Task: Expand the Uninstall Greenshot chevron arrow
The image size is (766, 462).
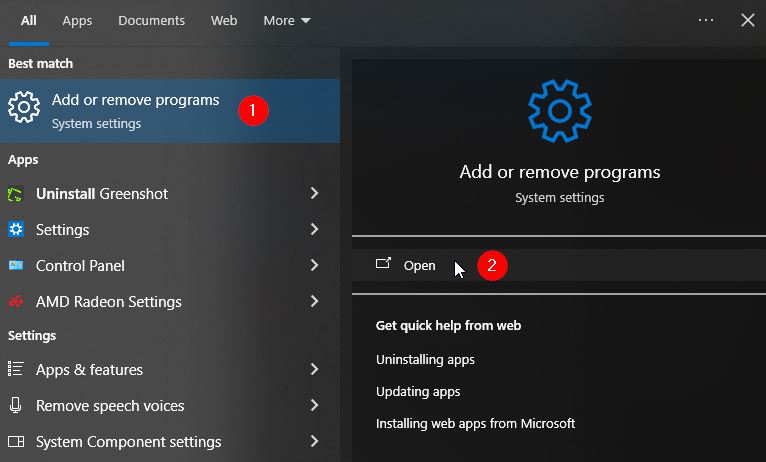Action: [x=314, y=194]
